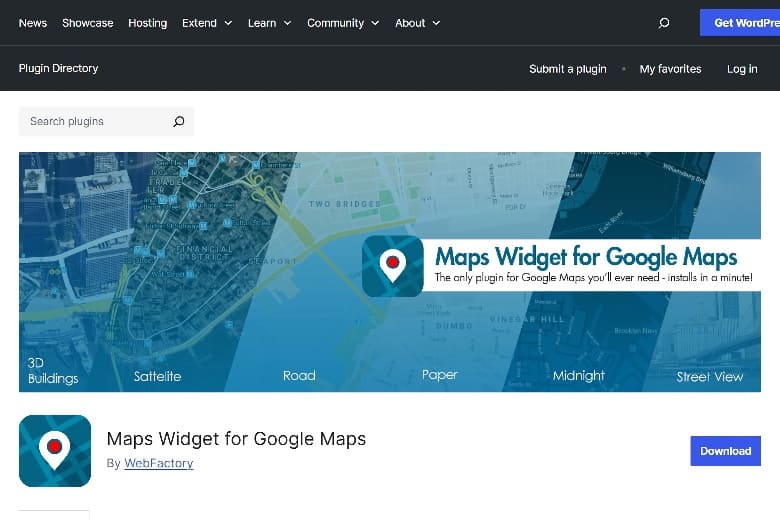This screenshot has width=780, height=520.
Task: Open the Community menu
Action: [335, 23]
